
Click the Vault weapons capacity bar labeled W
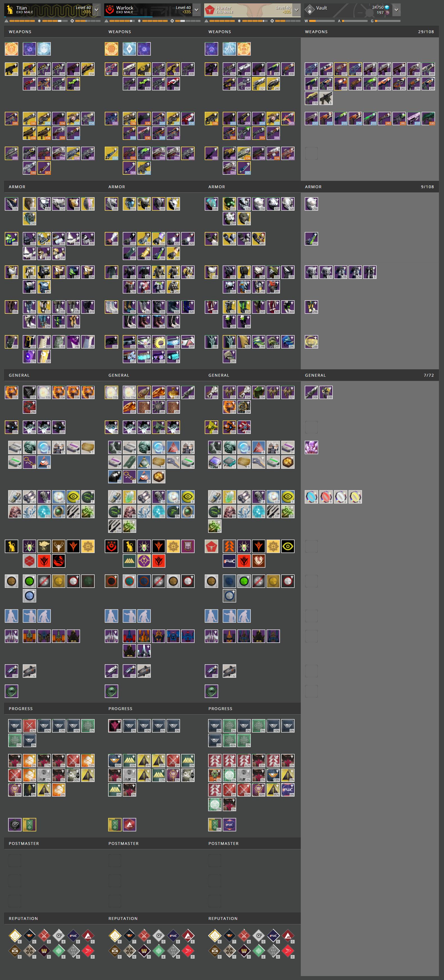[x=322, y=21]
